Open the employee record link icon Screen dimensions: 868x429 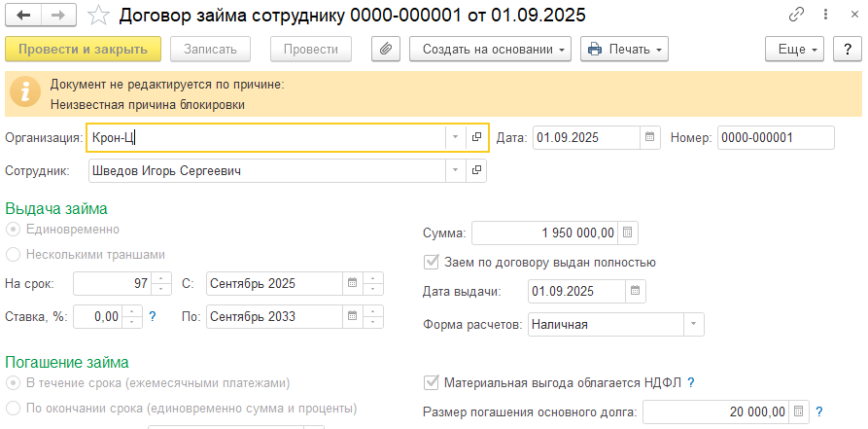476,171
